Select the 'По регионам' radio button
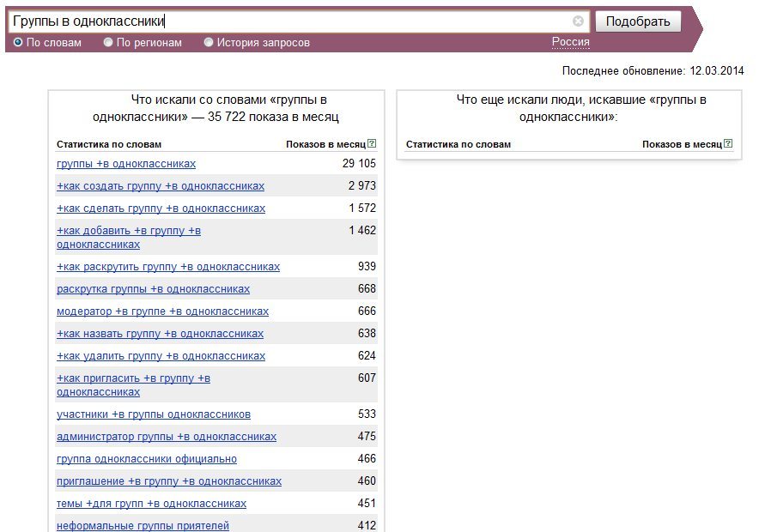The height and width of the screenshot is (532, 759). pos(108,43)
